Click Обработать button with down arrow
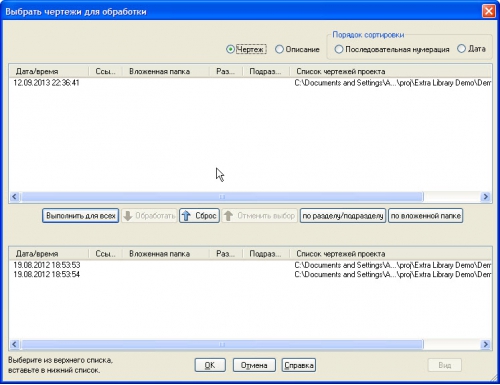 pos(149,216)
